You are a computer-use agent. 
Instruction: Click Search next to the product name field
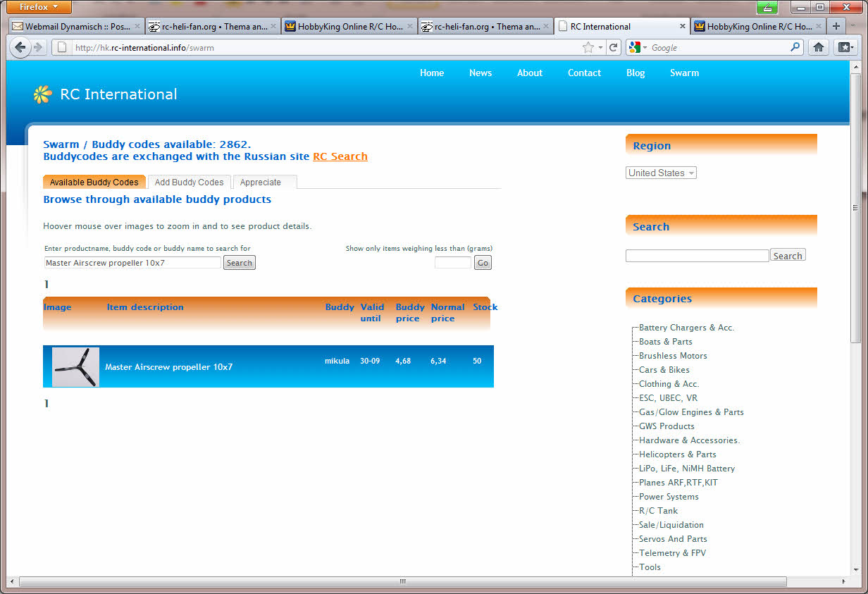(x=240, y=263)
